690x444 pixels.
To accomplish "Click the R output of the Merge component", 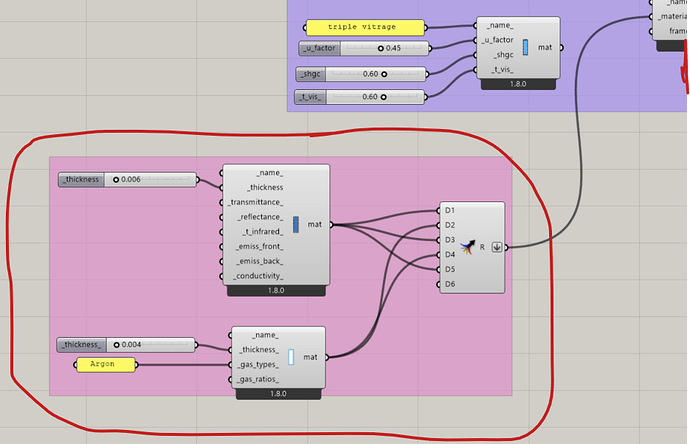I will tap(482, 247).
